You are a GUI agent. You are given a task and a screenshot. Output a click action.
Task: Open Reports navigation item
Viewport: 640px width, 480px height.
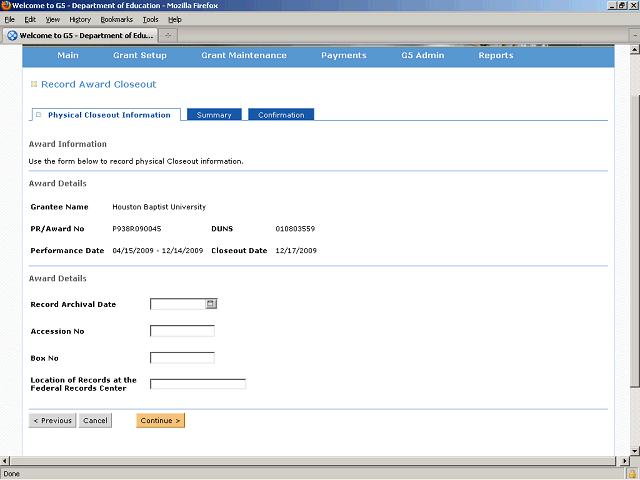(x=496, y=56)
